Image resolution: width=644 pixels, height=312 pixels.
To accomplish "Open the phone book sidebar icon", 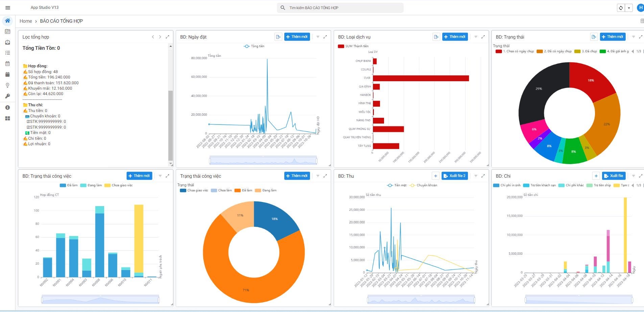I will (7, 31).
